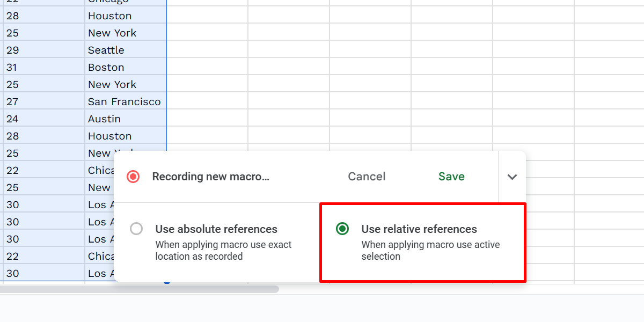Select the "Use relative references" radio button
This screenshot has height=322, width=644.
click(x=342, y=229)
